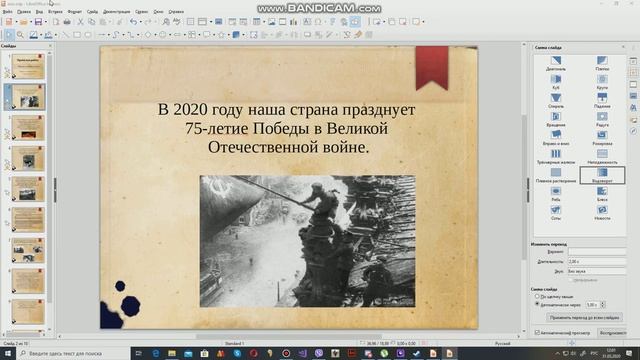Open the Демонстрация menu
The height and width of the screenshot is (360, 640).
[x=116, y=12]
